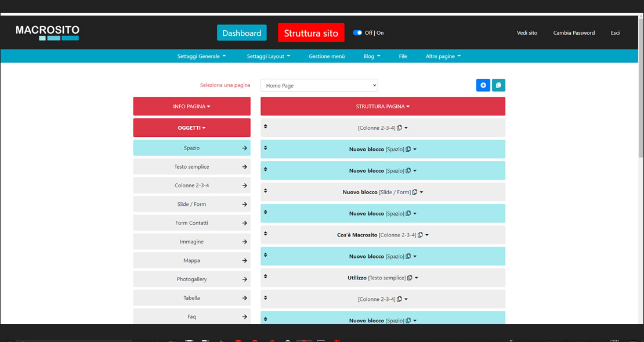
Task: Click sort handle on Cos'è Macrosito row
Action: pyautogui.click(x=265, y=234)
